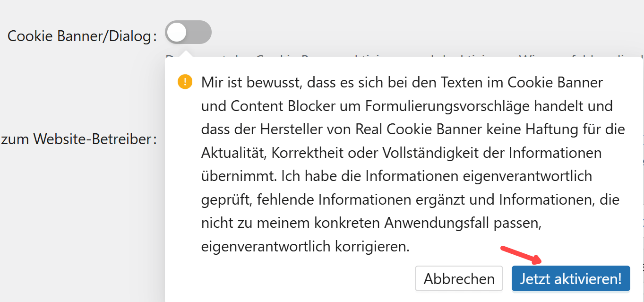Click the white knob of the toggle

pos(177,33)
